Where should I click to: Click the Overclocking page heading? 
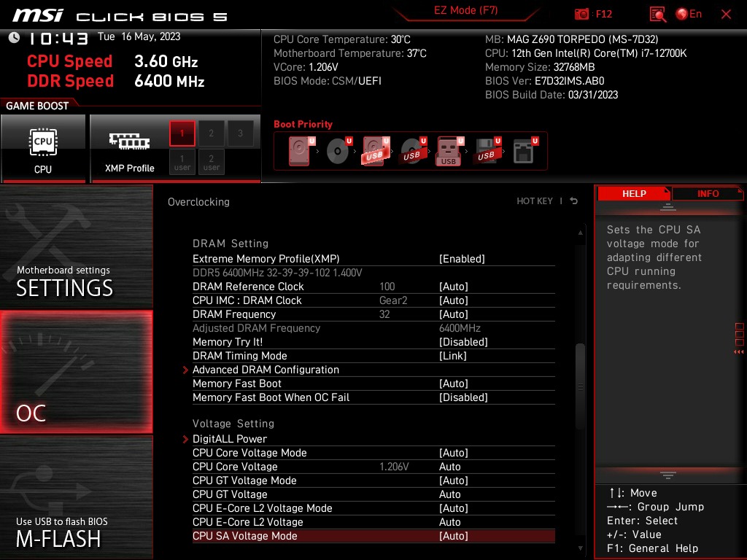[x=198, y=201]
